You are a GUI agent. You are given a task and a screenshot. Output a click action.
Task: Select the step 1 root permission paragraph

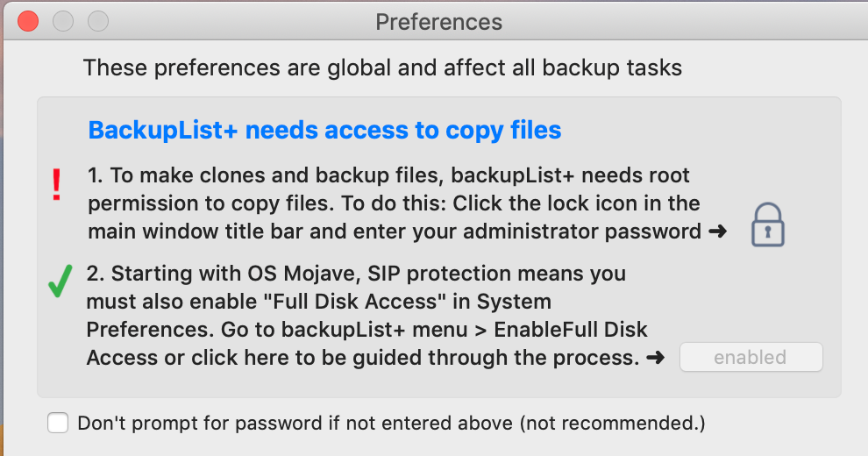[394, 204]
